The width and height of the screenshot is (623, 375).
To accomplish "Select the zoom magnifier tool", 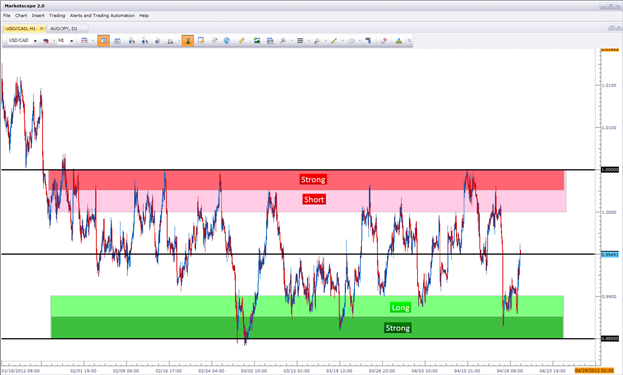I will tap(283, 41).
